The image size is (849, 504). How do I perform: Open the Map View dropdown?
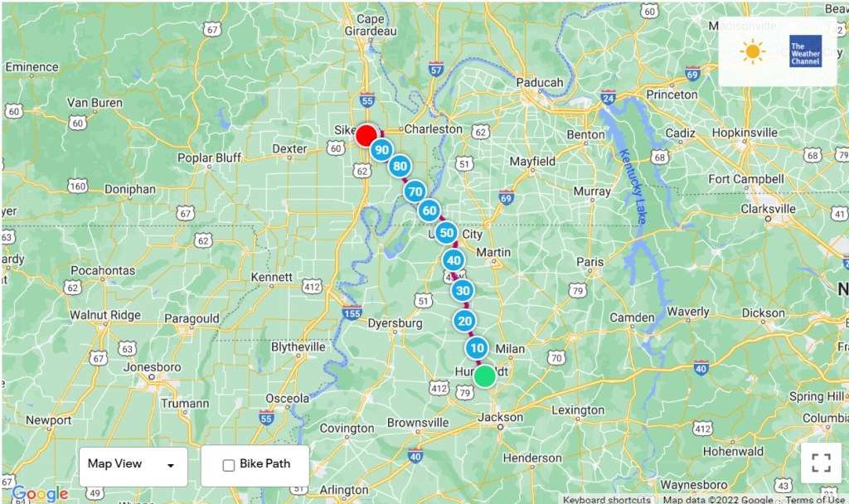(133, 466)
